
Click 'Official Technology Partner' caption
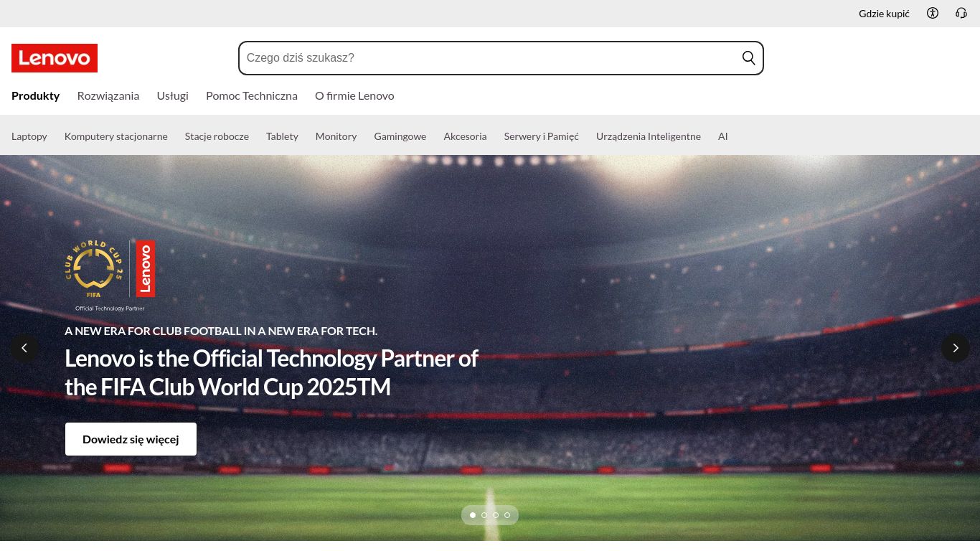[x=110, y=309]
